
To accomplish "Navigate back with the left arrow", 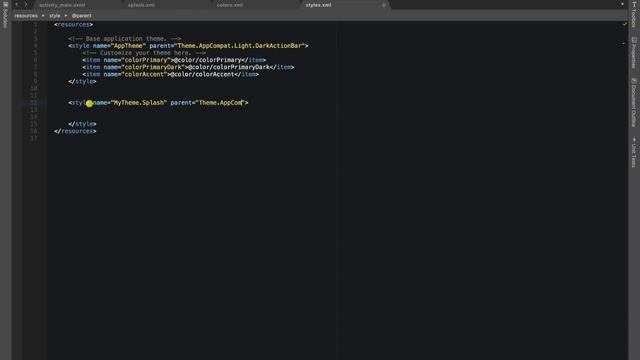I will (x=17, y=4).
